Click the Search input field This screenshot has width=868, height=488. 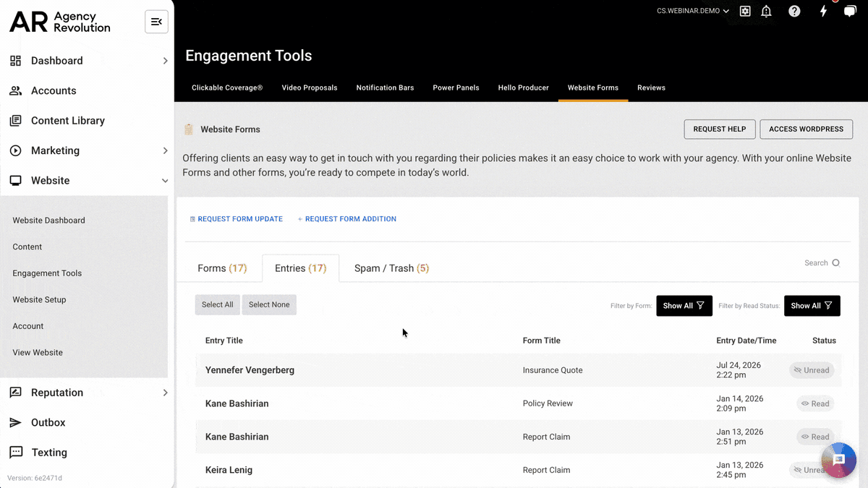coord(816,263)
